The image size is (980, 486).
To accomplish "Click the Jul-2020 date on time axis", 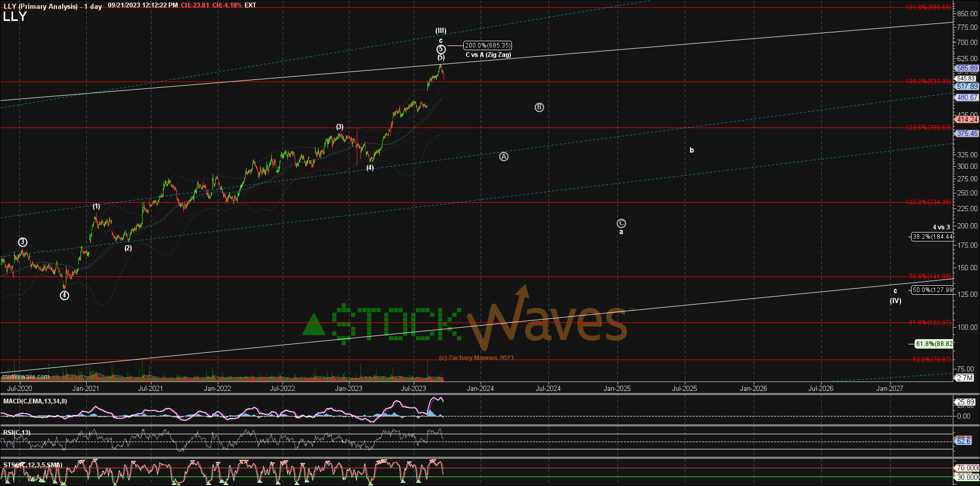I will coord(20,388).
